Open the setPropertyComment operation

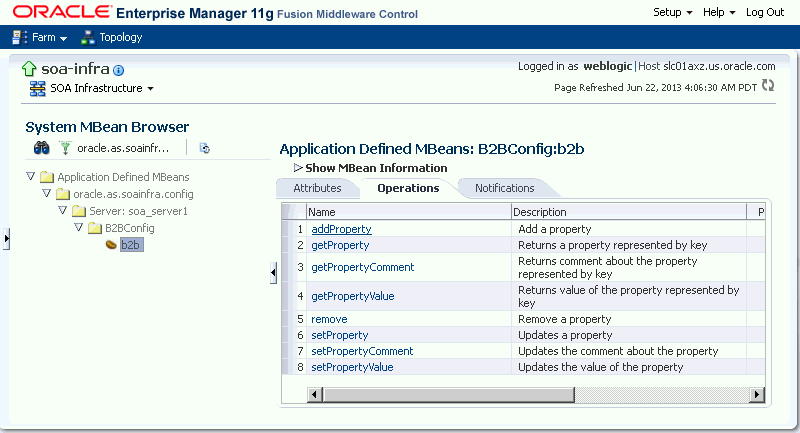[x=362, y=351]
